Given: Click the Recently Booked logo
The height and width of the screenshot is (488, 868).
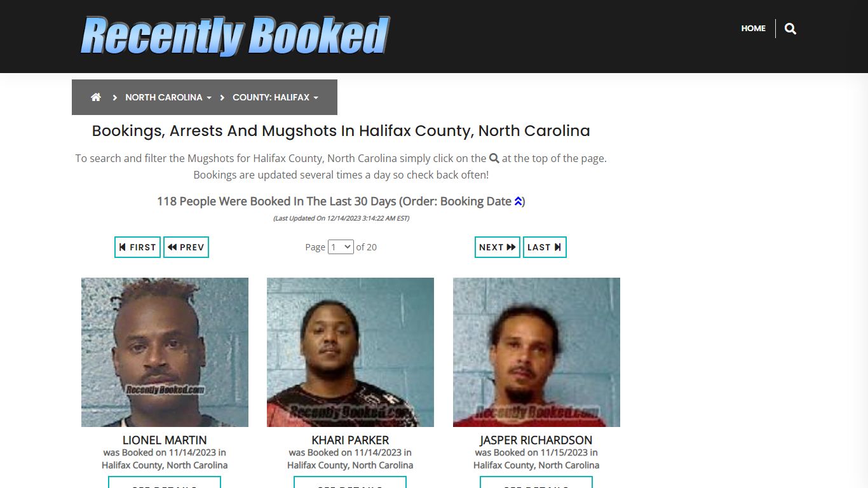Looking at the screenshot, I should pos(234,36).
